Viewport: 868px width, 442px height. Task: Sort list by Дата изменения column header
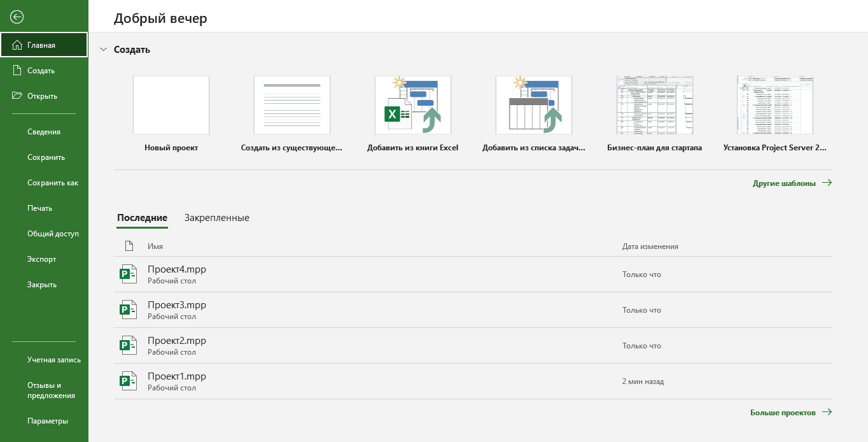650,246
